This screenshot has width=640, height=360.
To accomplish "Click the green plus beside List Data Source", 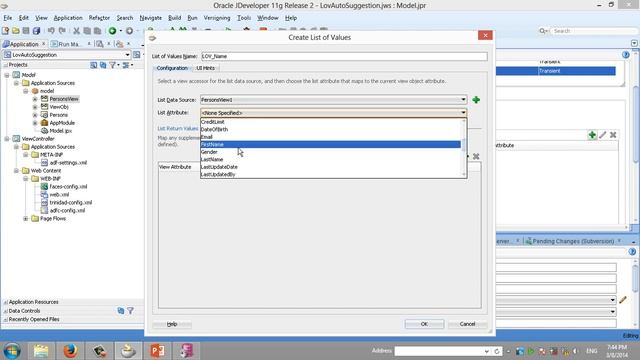I will (476, 100).
